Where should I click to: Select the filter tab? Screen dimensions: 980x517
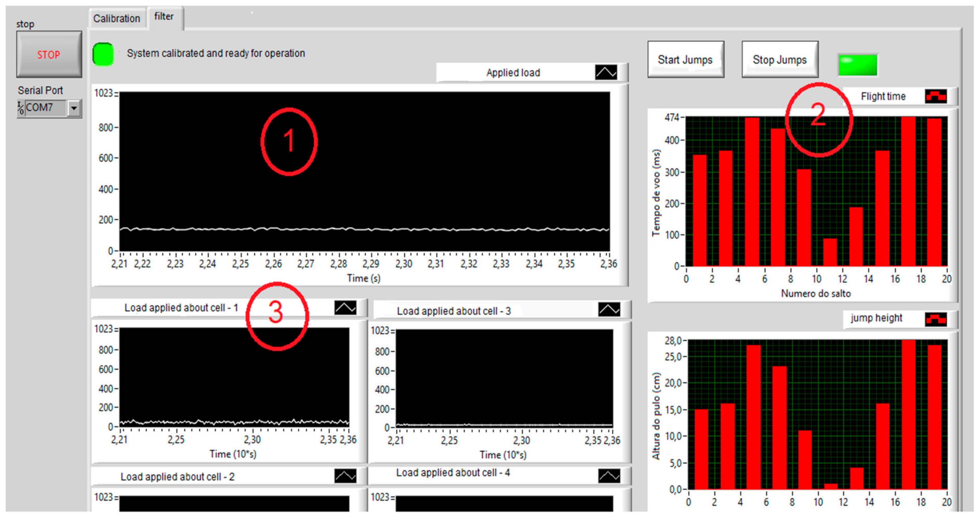click(x=164, y=17)
